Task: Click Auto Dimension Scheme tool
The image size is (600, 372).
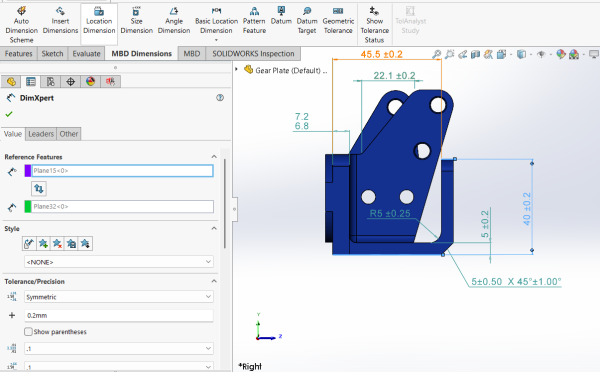Action: (21, 24)
